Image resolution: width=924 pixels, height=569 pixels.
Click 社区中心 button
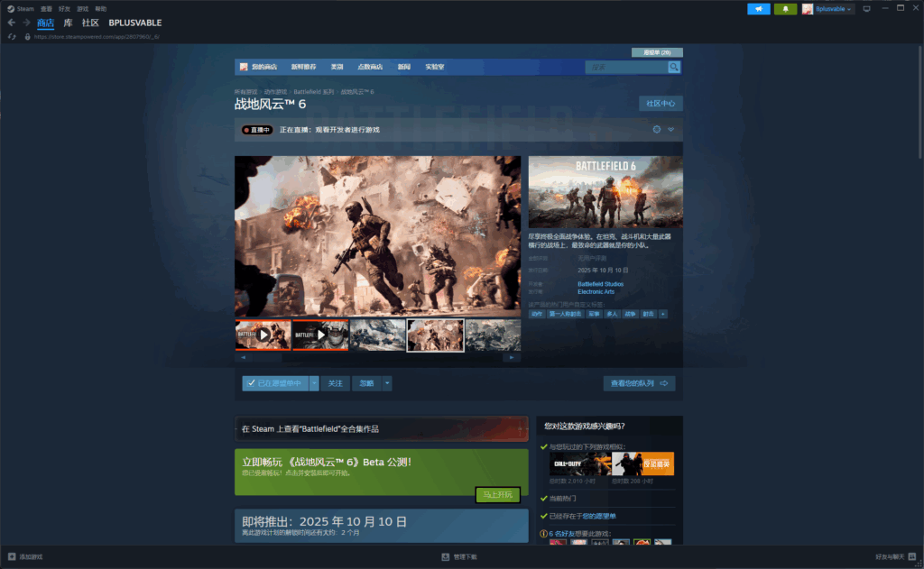(x=661, y=104)
